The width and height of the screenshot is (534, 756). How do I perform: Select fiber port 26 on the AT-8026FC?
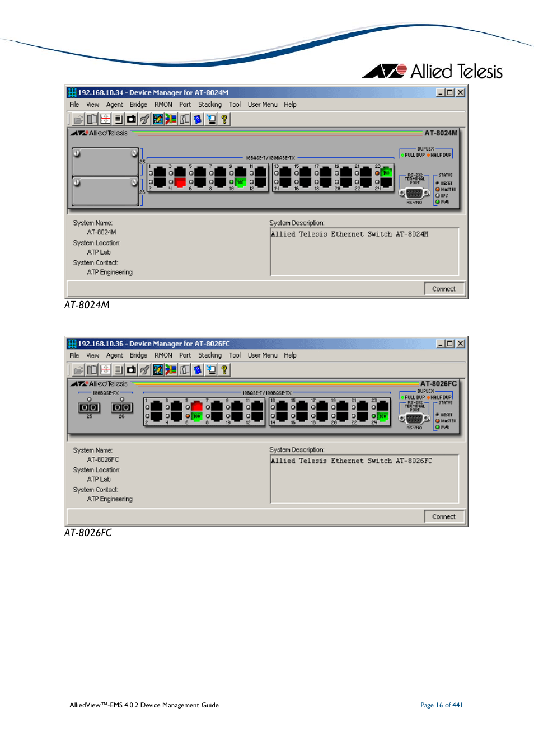click(121, 407)
